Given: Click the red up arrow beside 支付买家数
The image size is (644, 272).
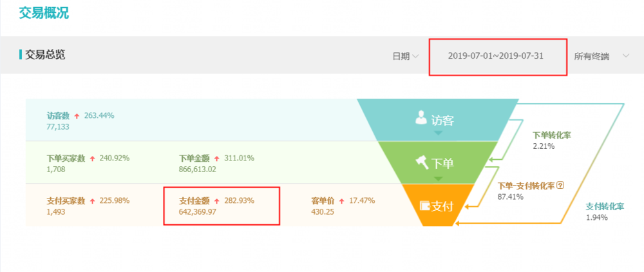Looking at the screenshot, I should tap(92, 201).
